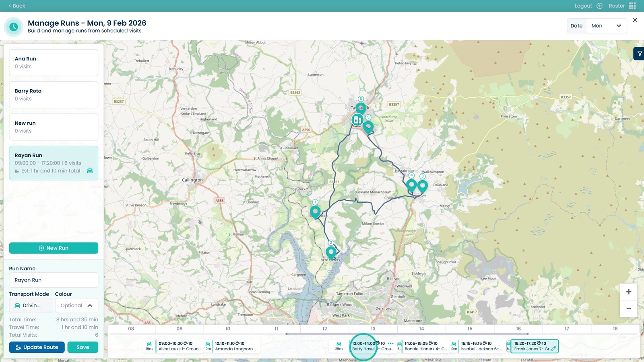The width and height of the screenshot is (644, 362).
Task: Select the Ana Run card
Action: 54,63
